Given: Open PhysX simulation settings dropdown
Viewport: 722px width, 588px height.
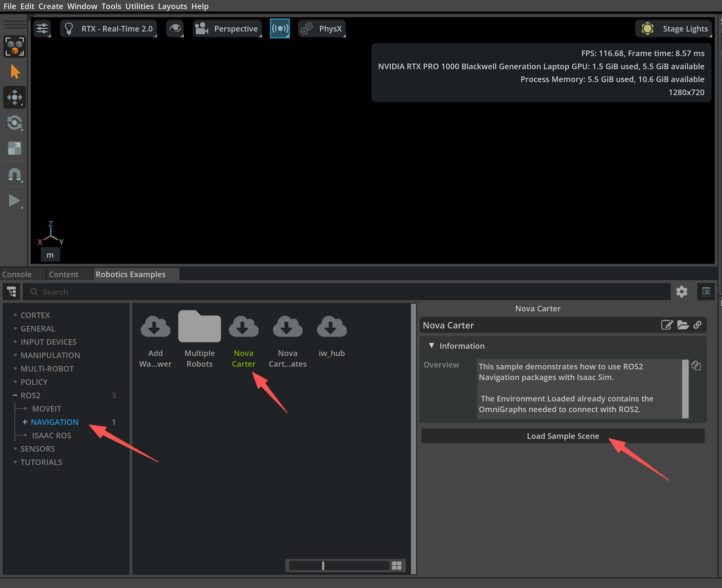Looking at the screenshot, I should (322, 29).
